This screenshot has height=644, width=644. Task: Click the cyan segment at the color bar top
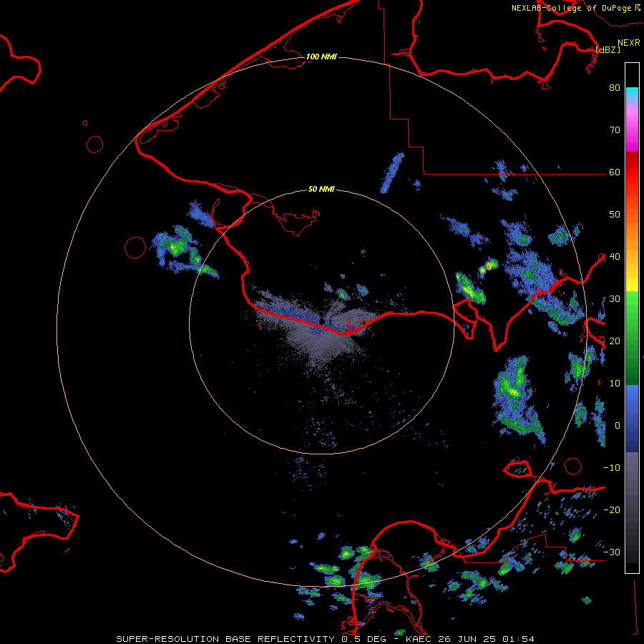click(x=632, y=93)
